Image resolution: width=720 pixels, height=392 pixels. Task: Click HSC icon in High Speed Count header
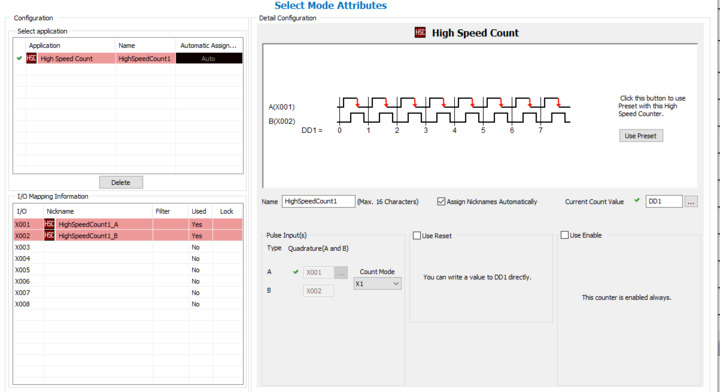click(420, 33)
